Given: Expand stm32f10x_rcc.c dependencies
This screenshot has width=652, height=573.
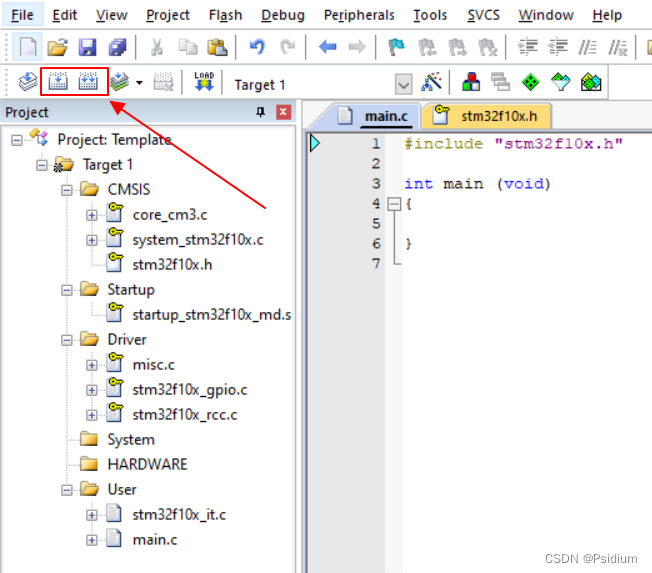Looking at the screenshot, I should pyautogui.click(x=91, y=415).
